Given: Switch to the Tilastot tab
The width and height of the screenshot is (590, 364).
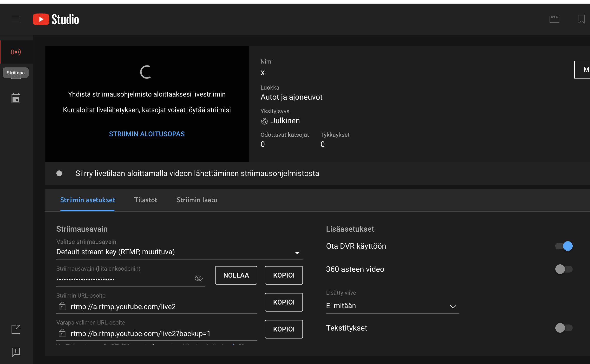Looking at the screenshot, I should pos(145,200).
